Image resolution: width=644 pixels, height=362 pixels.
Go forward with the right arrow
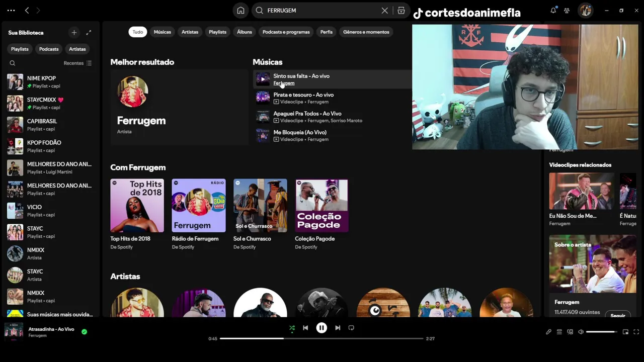(x=38, y=10)
